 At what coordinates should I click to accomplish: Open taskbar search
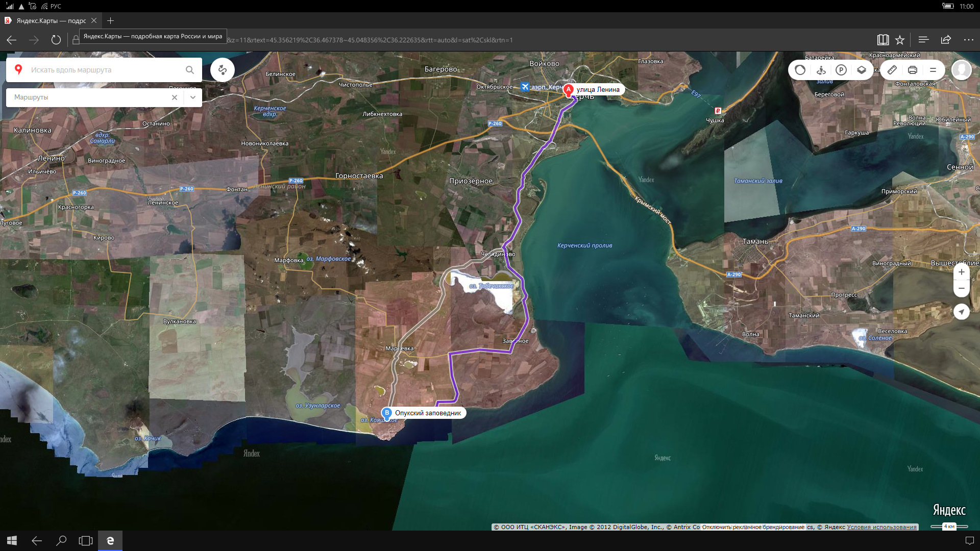(x=61, y=541)
